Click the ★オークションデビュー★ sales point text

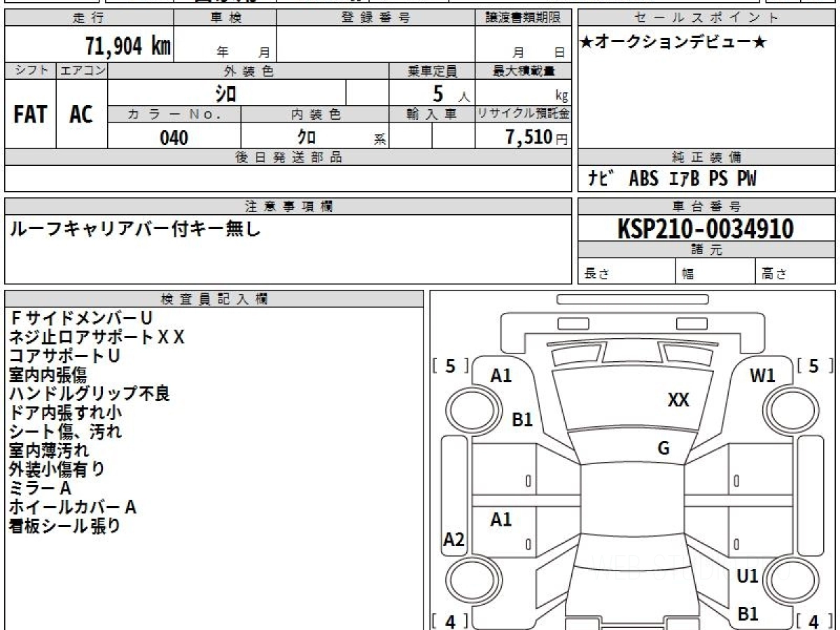pyautogui.click(x=673, y=43)
